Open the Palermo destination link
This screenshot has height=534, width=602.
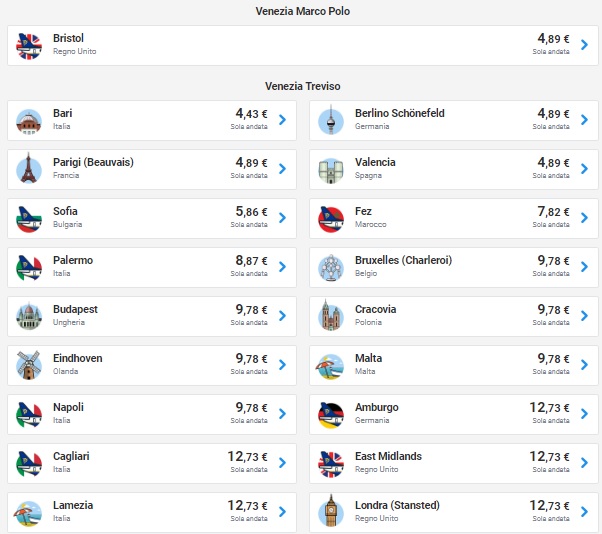pos(73,260)
